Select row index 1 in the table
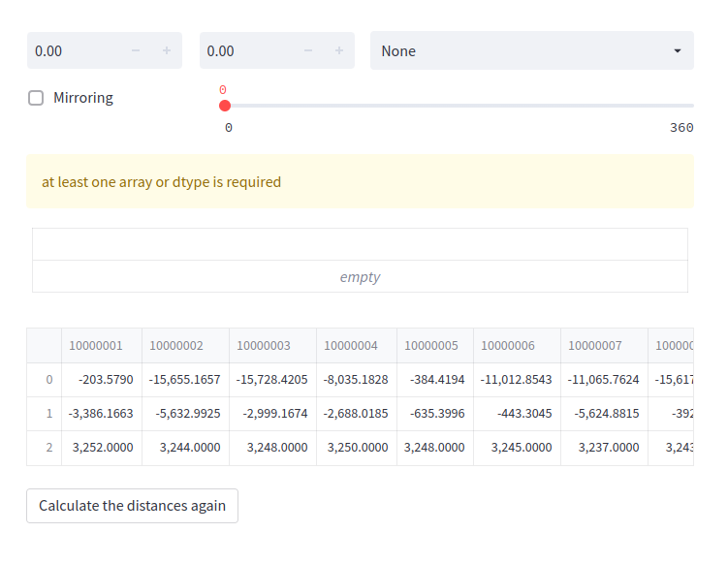The height and width of the screenshot is (564, 728). click(x=45, y=414)
